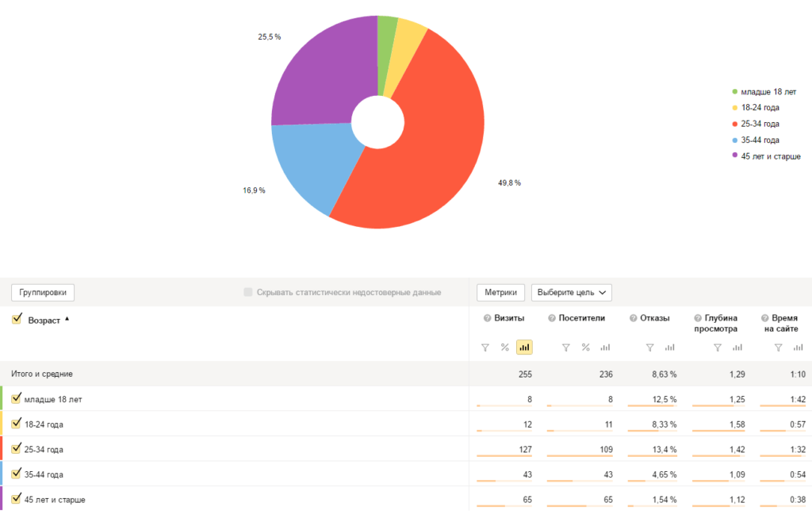Click the bar chart icon under Отказы
Viewport: 812px width, 522px height.
pyautogui.click(x=669, y=347)
